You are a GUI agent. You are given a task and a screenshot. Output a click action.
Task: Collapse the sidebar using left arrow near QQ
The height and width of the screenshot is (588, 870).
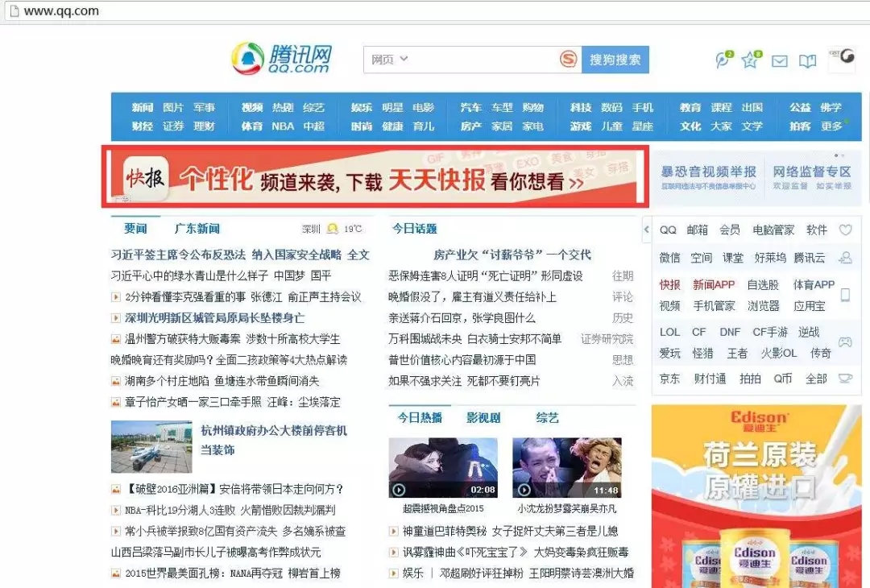point(646,229)
